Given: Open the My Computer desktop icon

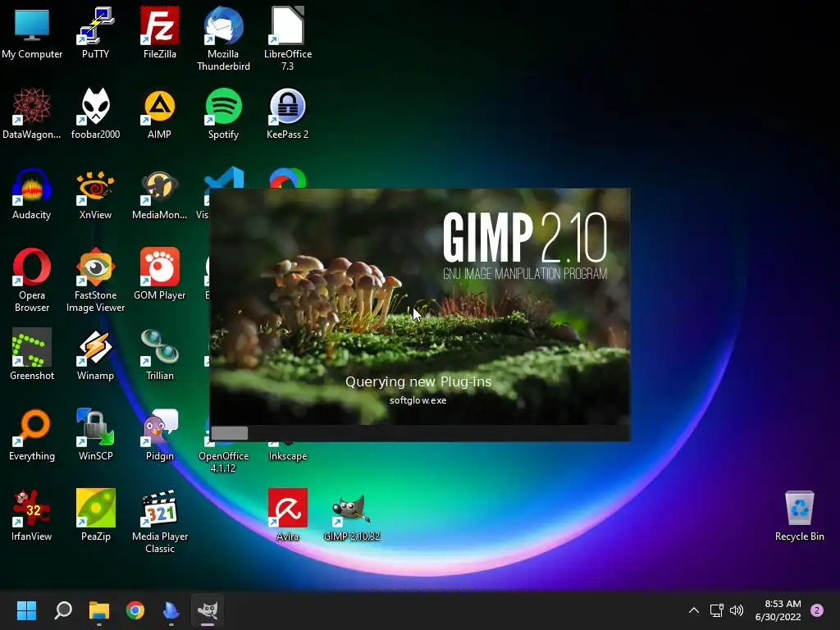Looking at the screenshot, I should [x=32, y=32].
